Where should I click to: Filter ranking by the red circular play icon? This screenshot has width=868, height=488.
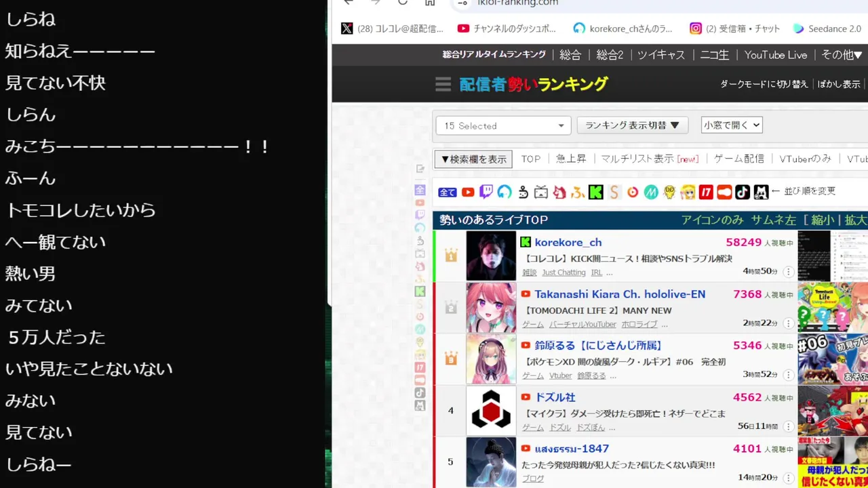click(x=633, y=192)
